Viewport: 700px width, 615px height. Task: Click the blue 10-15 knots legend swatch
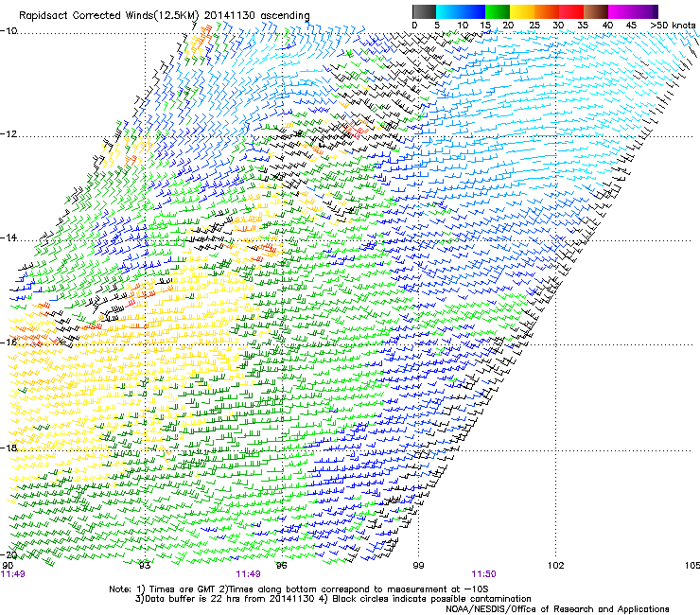[x=473, y=11]
